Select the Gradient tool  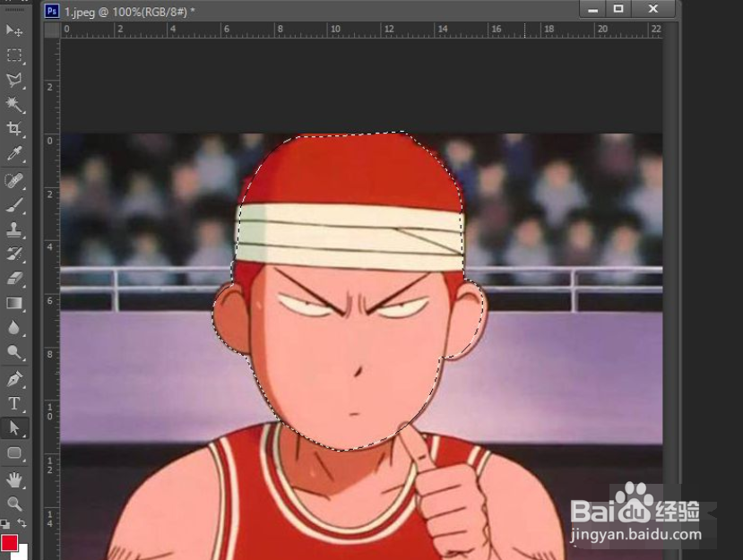click(x=14, y=303)
